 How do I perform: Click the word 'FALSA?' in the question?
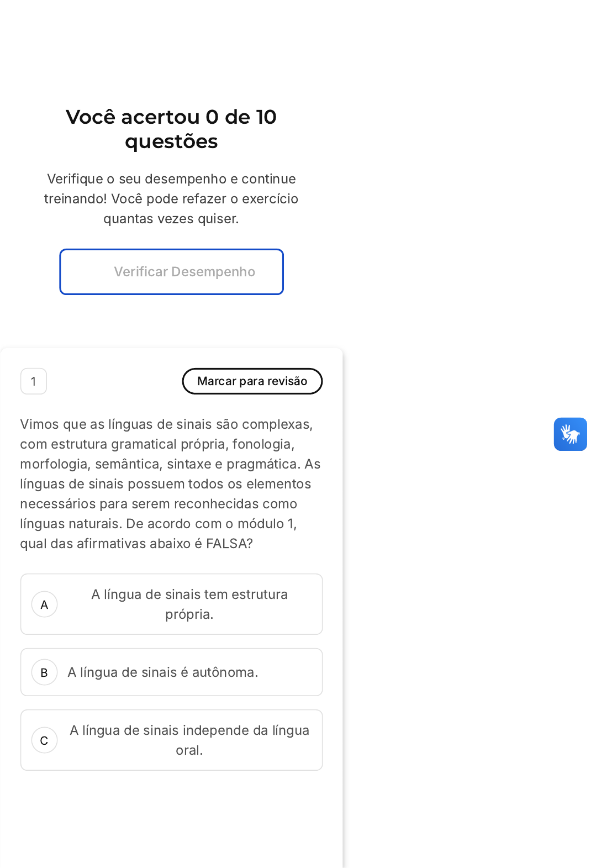pyautogui.click(x=229, y=544)
